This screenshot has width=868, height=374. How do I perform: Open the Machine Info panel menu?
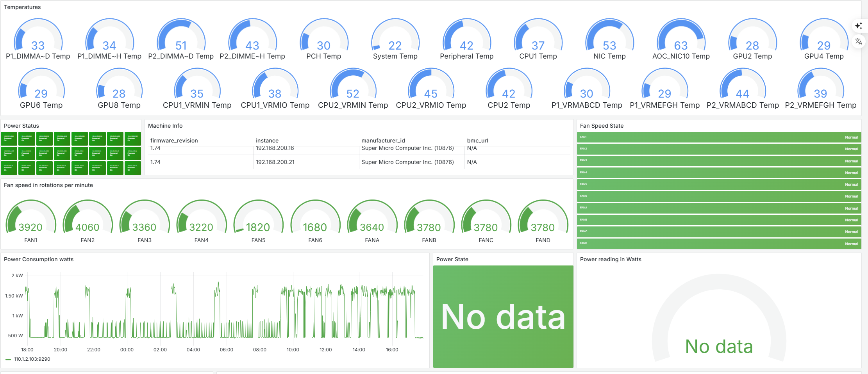coord(165,126)
